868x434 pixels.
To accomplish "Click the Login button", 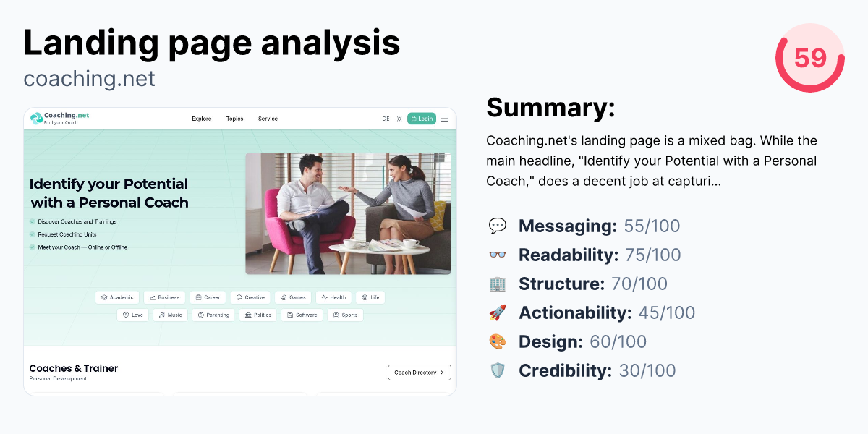I will (x=422, y=118).
